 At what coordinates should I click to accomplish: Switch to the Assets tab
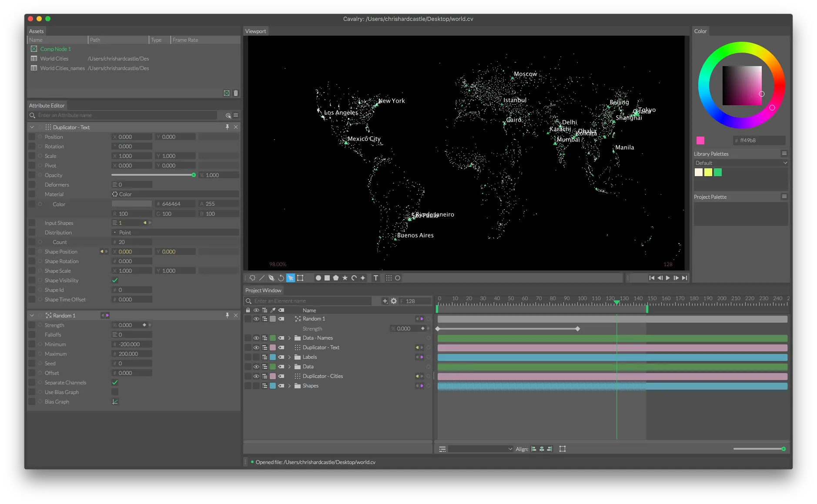coord(36,31)
